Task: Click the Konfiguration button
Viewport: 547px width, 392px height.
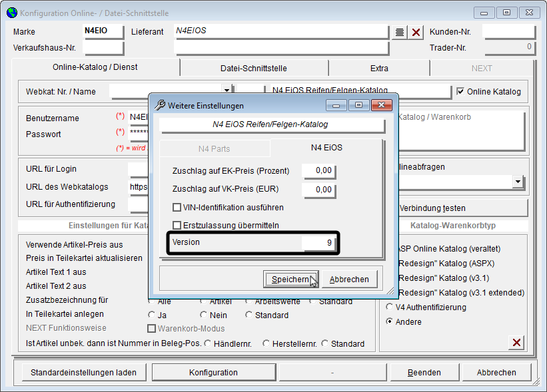Action: pyautogui.click(x=213, y=373)
